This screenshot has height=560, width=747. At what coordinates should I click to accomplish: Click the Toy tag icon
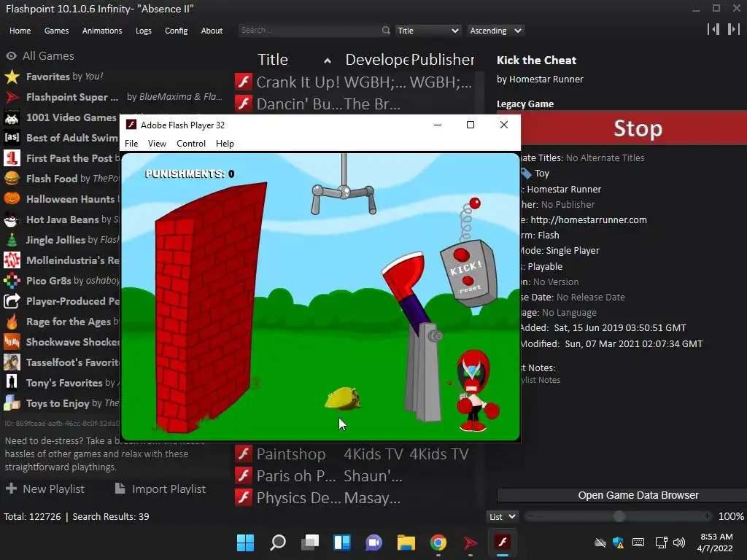pyautogui.click(x=526, y=174)
